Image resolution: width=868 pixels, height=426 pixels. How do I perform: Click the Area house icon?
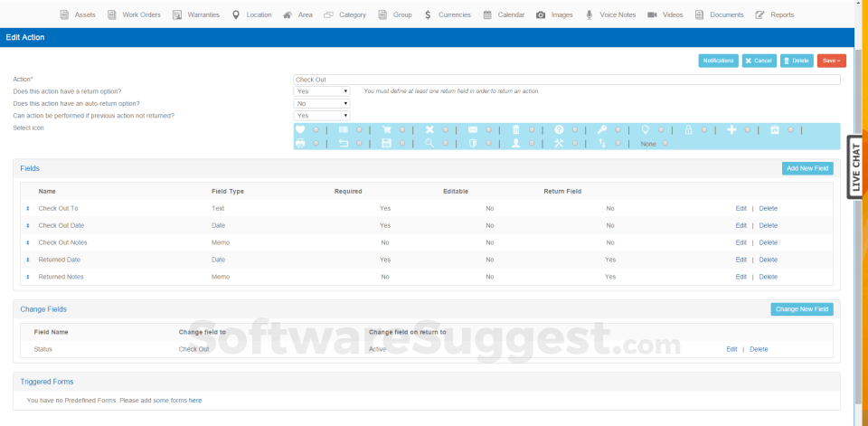click(x=288, y=15)
